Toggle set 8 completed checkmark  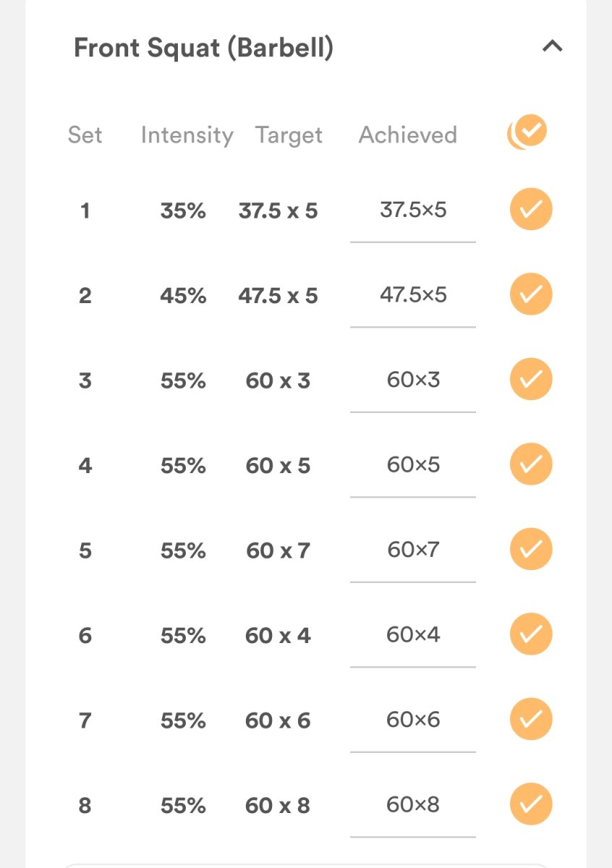531,804
